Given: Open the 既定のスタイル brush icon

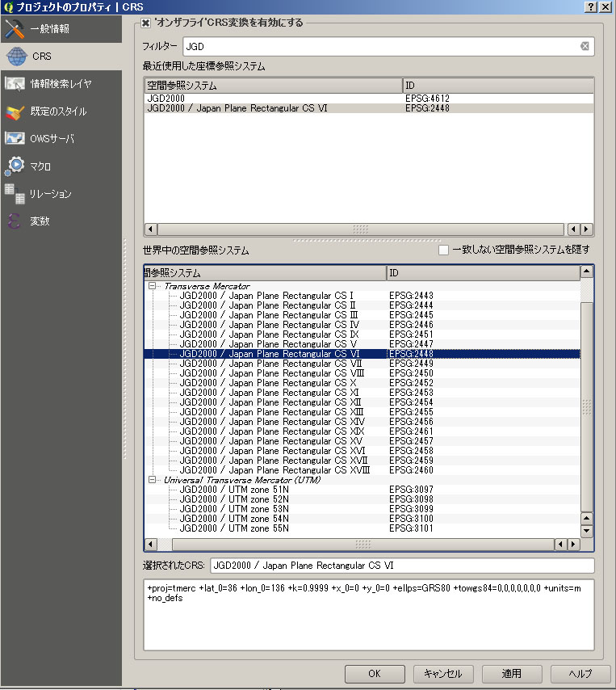Looking at the screenshot, I should click(15, 111).
